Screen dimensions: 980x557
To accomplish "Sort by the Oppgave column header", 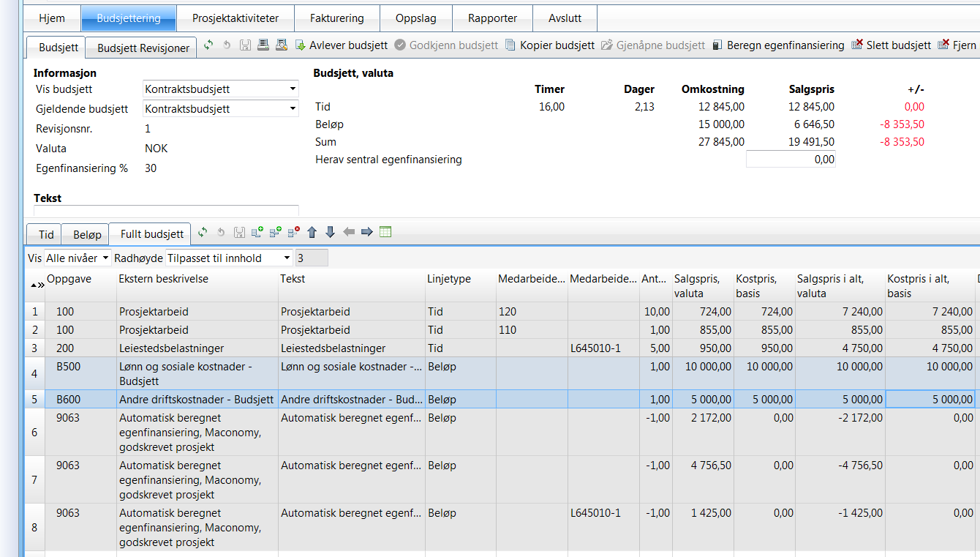I will tap(80, 285).
